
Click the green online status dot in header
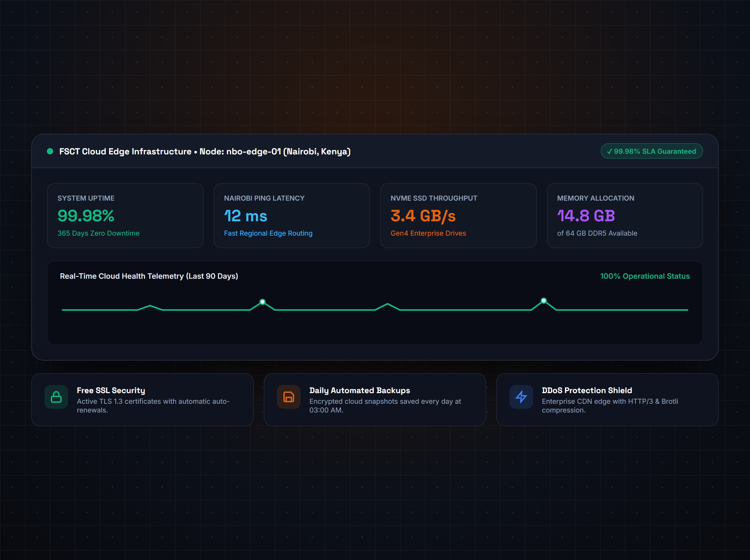[50, 151]
